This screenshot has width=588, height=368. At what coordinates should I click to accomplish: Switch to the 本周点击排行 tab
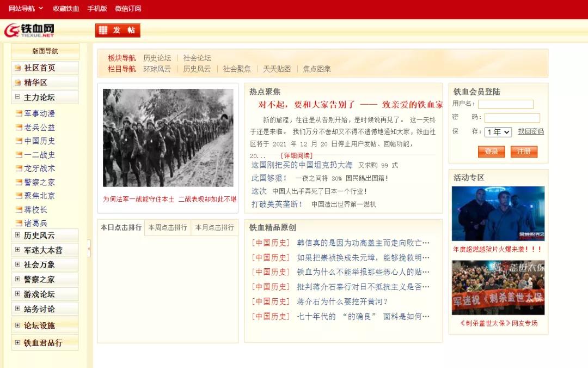(x=167, y=228)
